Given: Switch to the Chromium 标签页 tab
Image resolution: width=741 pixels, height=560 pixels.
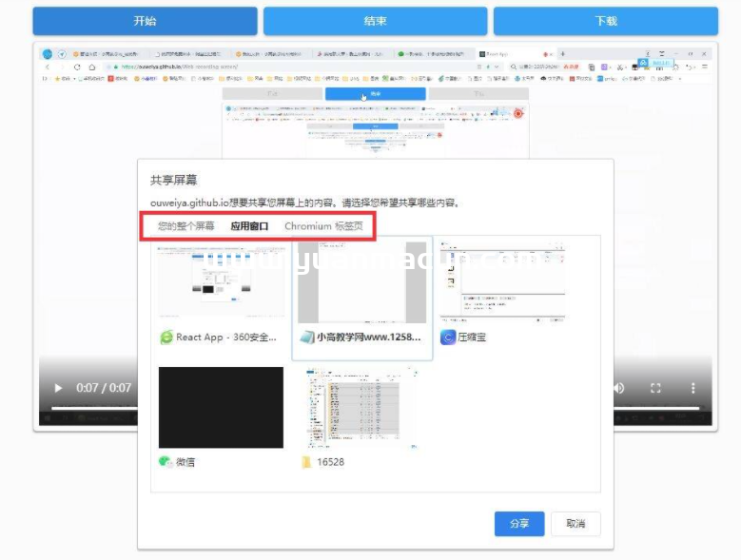Looking at the screenshot, I should (323, 226).
